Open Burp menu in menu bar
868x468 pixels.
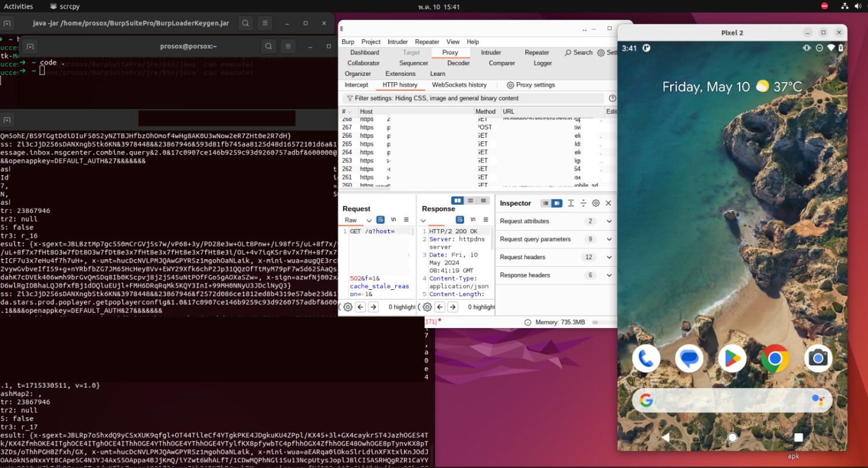point(348,42)
